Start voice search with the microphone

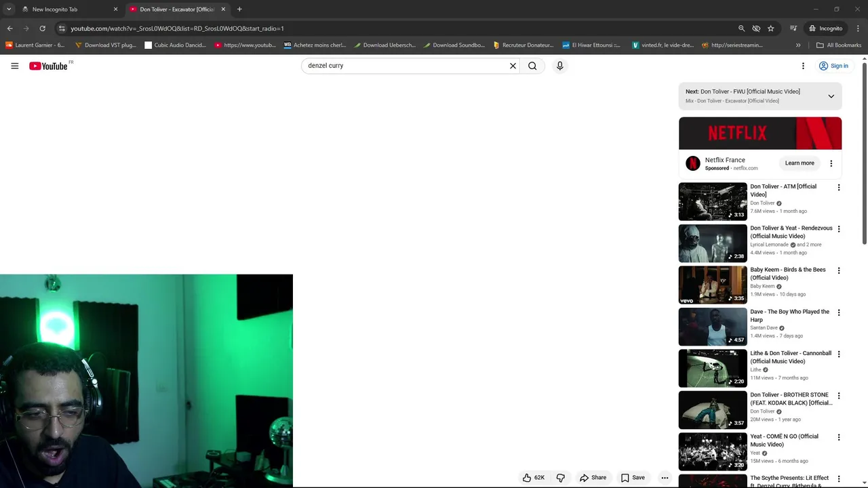point(559,66)
